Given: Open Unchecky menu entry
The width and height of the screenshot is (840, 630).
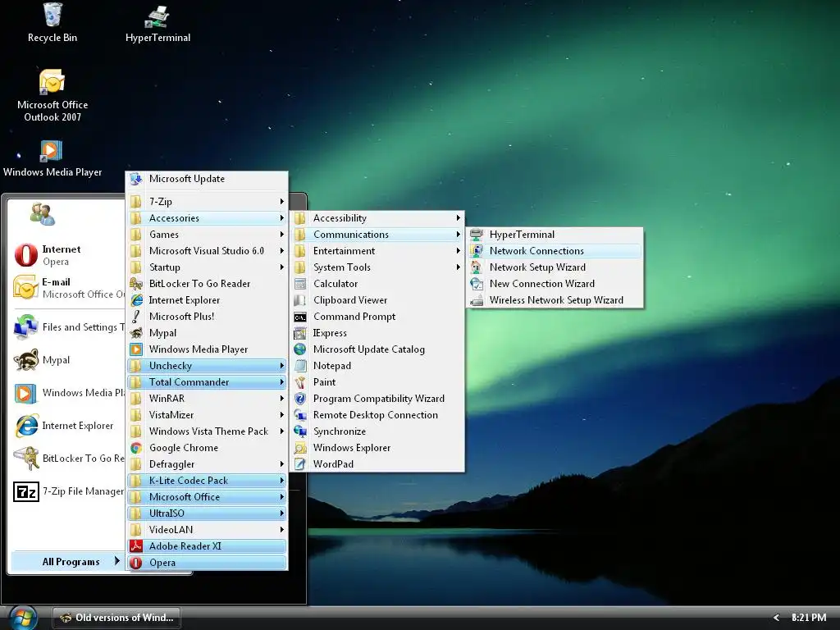Looking at the screenshot, I should [x=207, y=366].
